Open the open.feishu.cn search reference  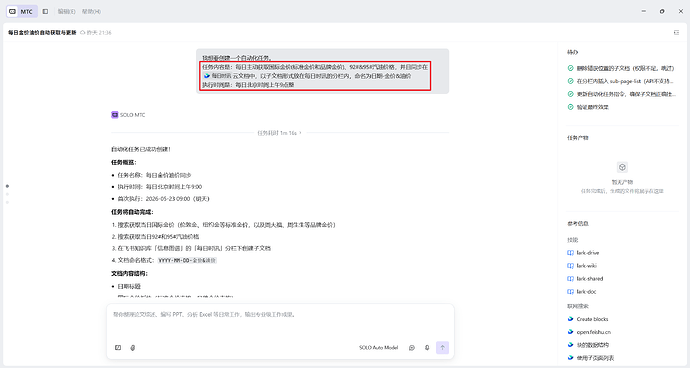(594, 332)
